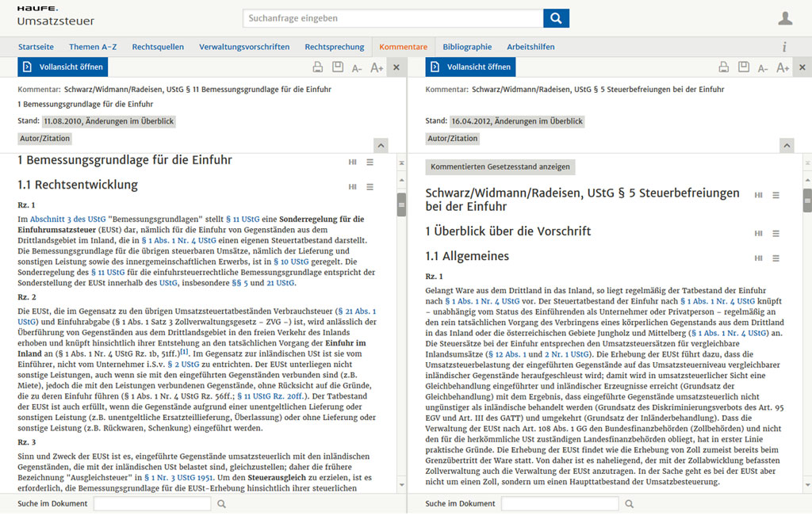Click left pane vertical scrollbar thumb
The width and height of the screenshot is (812, 531).
401,204
